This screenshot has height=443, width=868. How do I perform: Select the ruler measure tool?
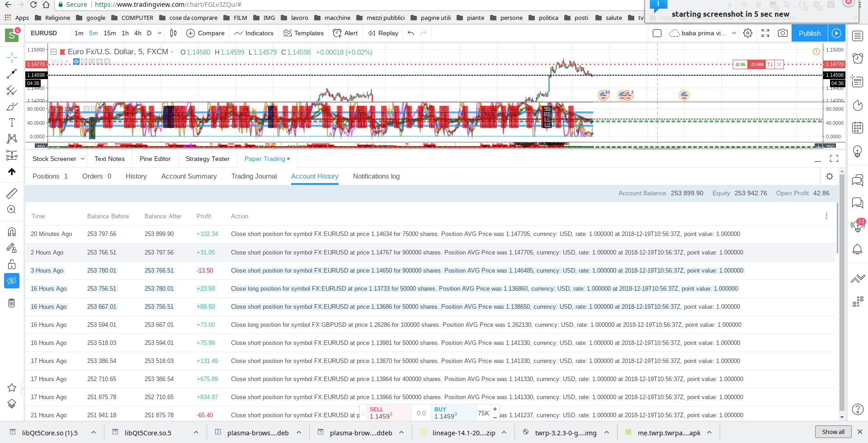12,193
